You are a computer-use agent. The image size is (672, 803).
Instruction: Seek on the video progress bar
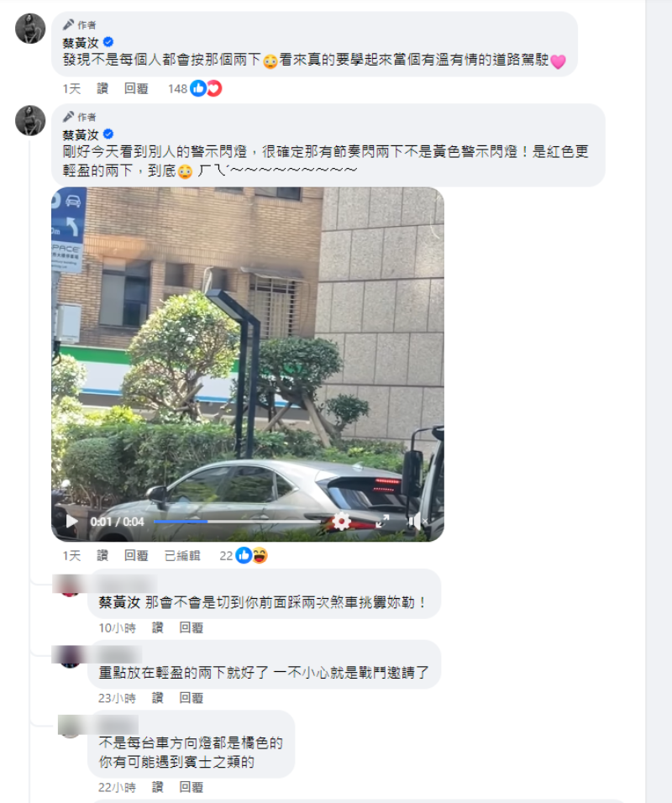[238, 522]
